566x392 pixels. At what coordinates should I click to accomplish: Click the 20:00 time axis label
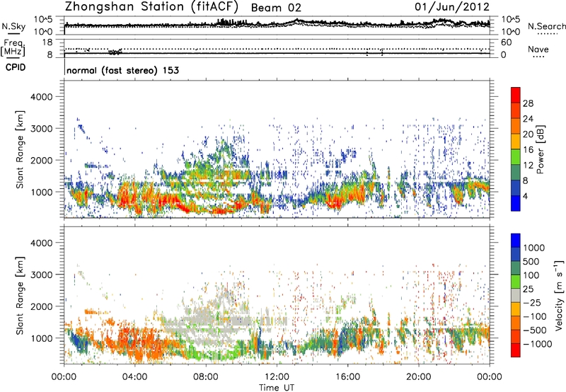point(418,377)
